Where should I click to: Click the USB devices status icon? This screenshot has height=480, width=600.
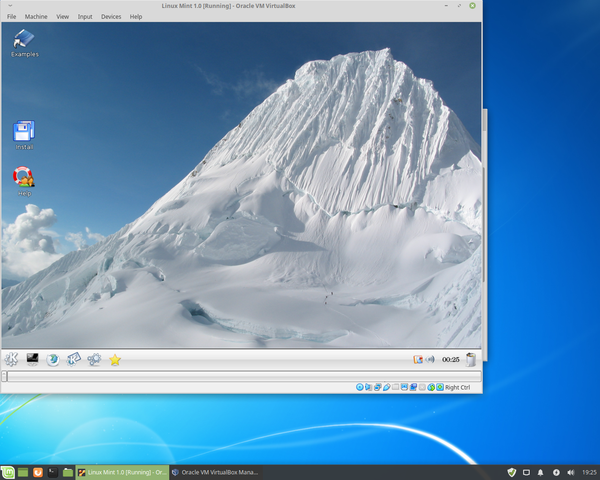[386, 387]
